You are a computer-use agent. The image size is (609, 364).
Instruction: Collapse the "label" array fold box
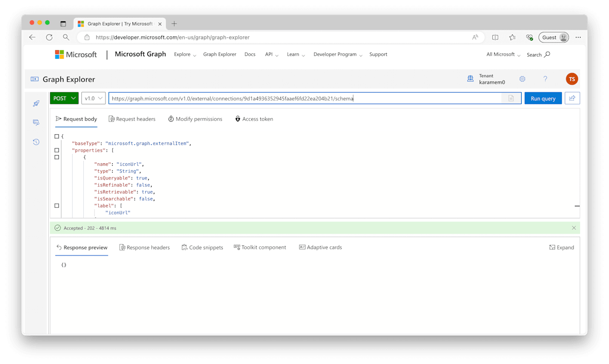click(57, 205)
